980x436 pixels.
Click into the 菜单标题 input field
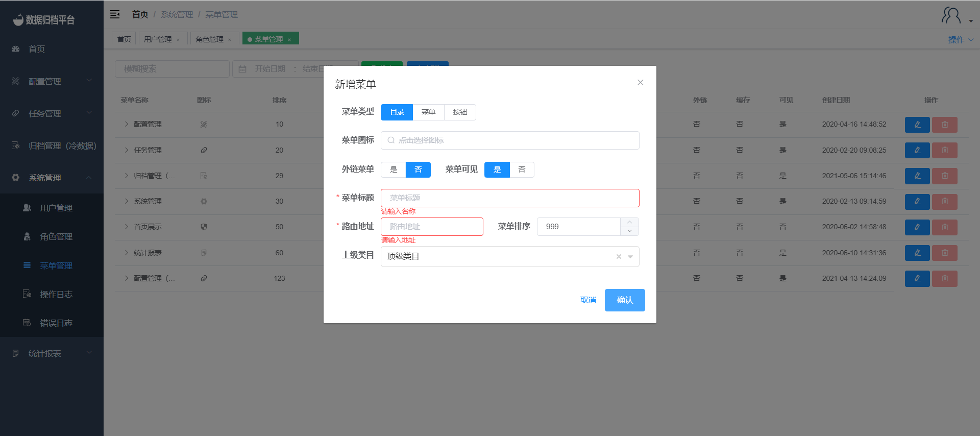coord(510,198)
